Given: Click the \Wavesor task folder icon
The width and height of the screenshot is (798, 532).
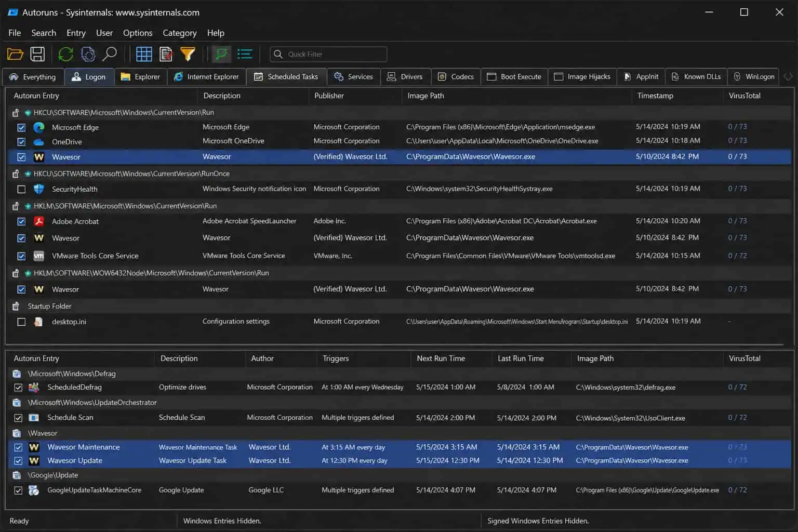Looking at the screenshot, I should [x=17, y=433].
